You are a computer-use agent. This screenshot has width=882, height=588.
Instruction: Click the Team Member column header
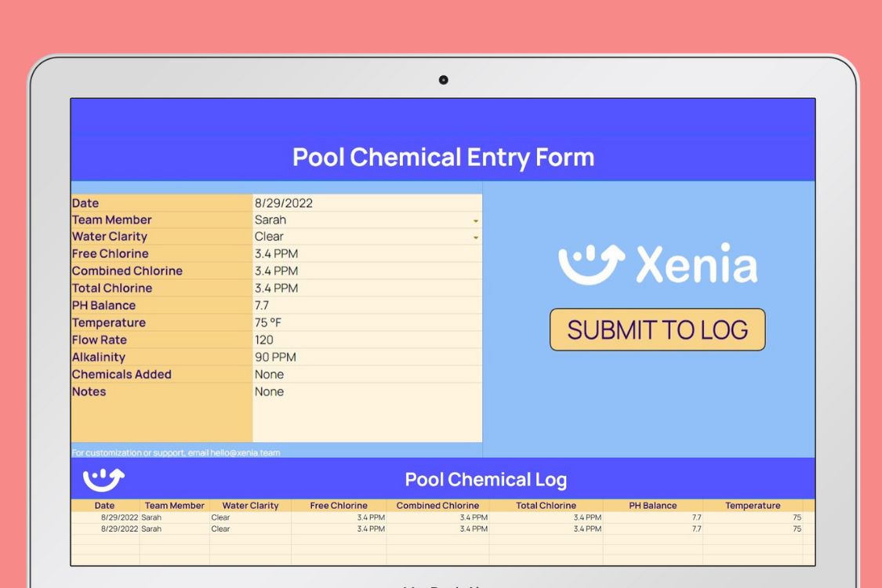tap(174, 506)
